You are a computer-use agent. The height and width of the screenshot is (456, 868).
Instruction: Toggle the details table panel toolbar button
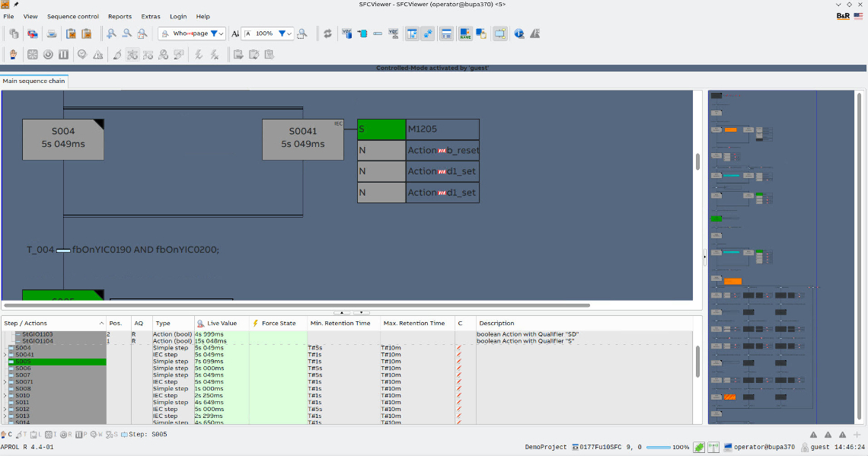tap(446, 33)
